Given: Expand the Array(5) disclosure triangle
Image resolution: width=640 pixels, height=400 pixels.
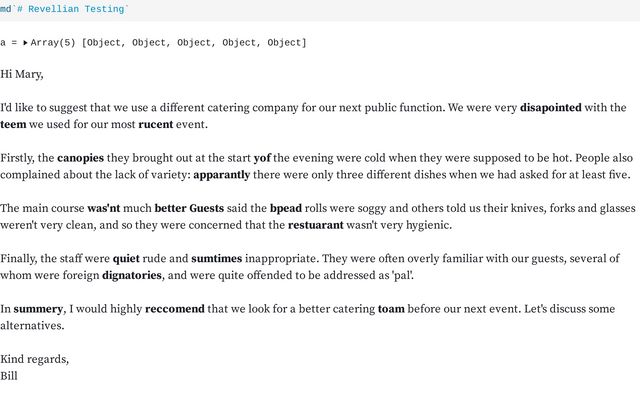Looking at the screenshot, I should coord(25,43).
